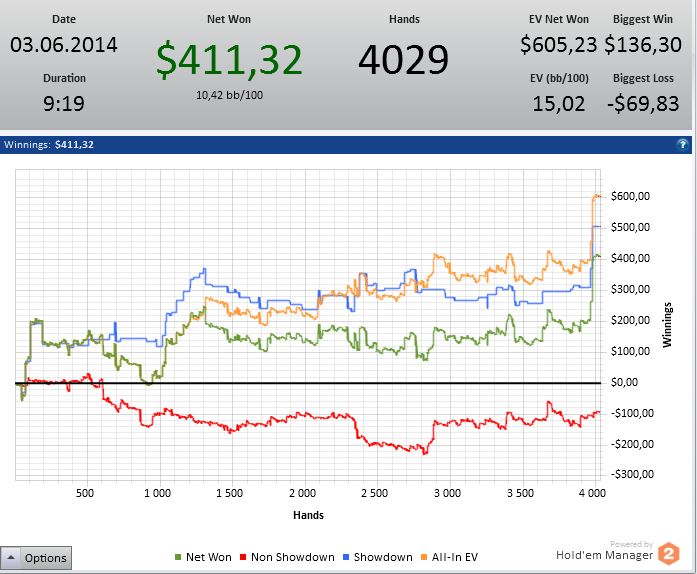This screenshot has width=697, height=574.
Task: Toggle the All-In EV legend label
Action: pyautogui.click(x=455, y=557)
